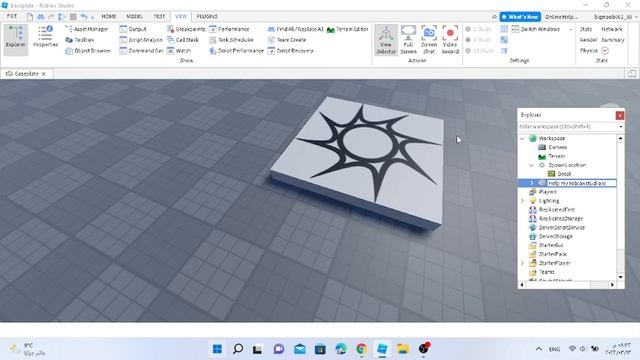640x360 pixels.
Task: Select the 2 Studs grid option
Action: pyautogui.click(x=478, y=29)
